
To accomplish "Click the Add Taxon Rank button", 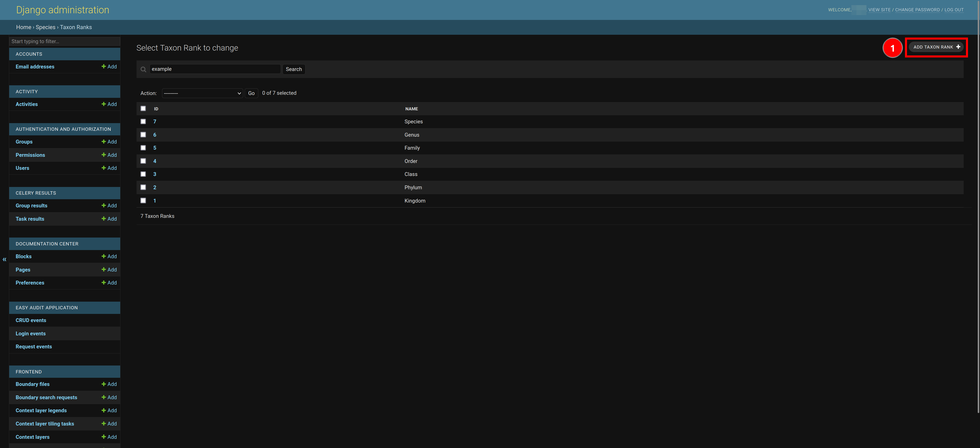I will coord(936,47).
